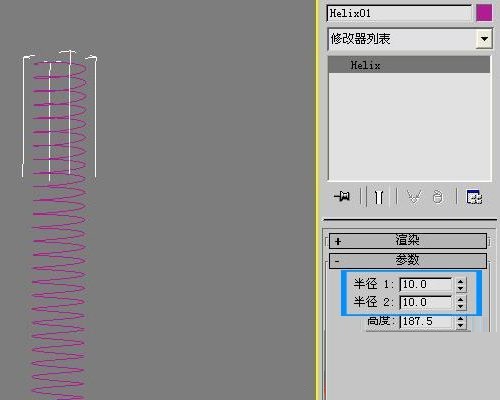Screen dimensions: 500x400
Task: Decrease 半径 1 with down spinner
Action: (461, 289)
